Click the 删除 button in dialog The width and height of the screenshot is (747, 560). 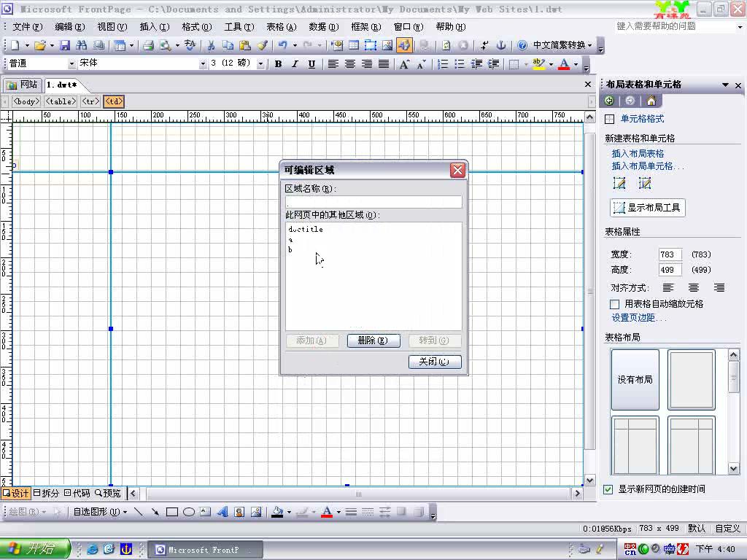(373, 341)
